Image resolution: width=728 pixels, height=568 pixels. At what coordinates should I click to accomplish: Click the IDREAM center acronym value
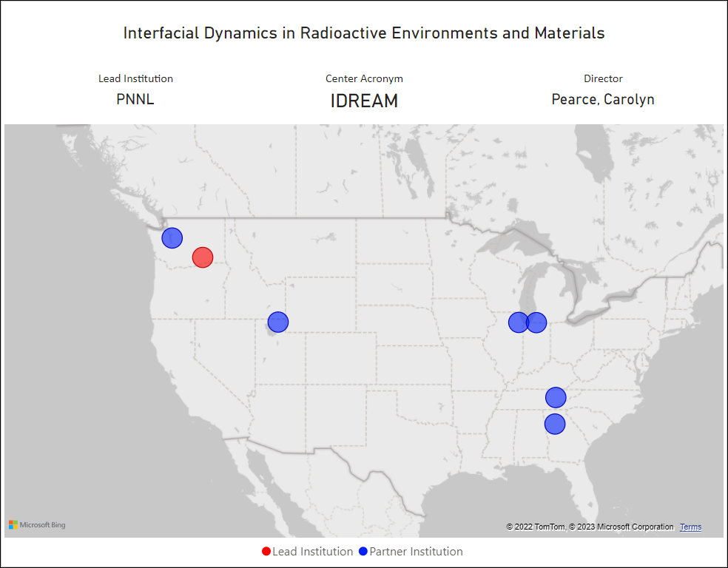point(364,101)
